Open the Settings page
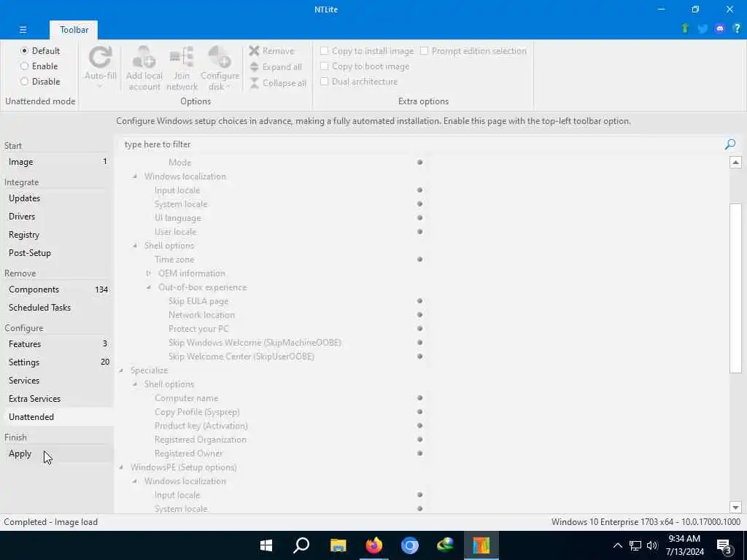The width and height of the screenshot is (747, 560). [x=57, y=362]
